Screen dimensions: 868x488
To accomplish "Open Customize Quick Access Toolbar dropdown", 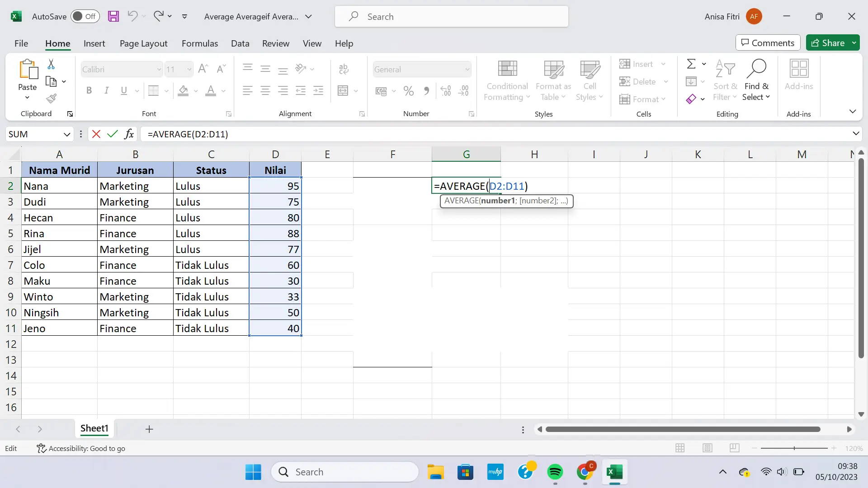I will click(184, 16).
